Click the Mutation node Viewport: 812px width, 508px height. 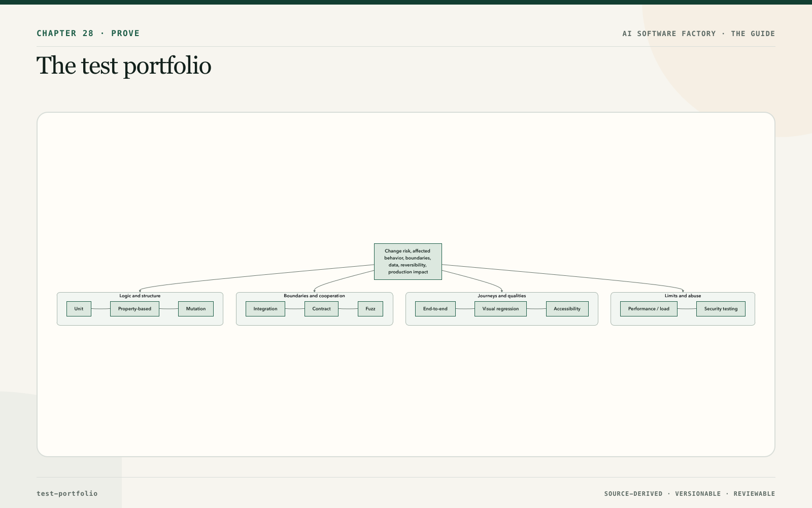pyautogui.click(x=196, y=309)
